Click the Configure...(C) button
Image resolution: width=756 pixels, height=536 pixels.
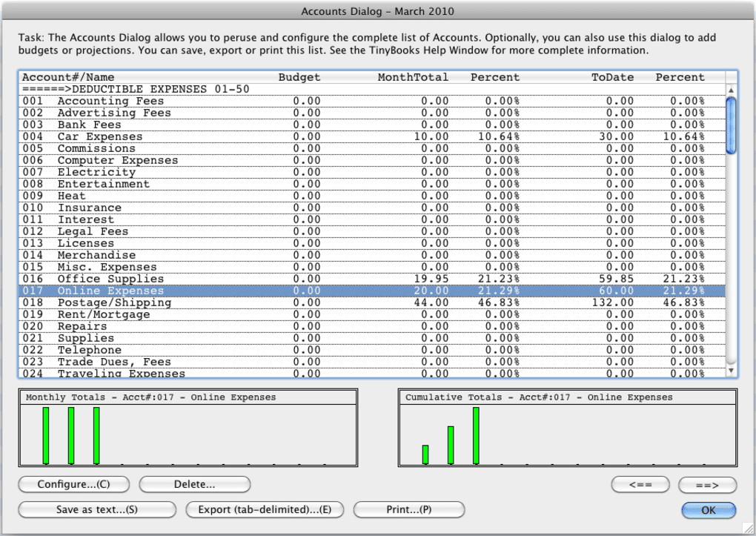pyautogui.click(x=74, y=484)
